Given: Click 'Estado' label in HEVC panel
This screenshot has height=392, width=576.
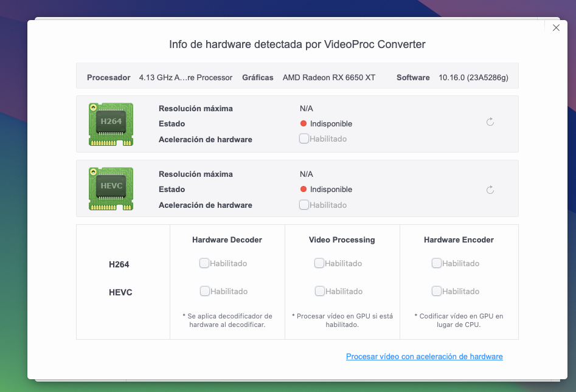Looking at the screenshot, I should pyautogui.click(x=172, y=190).
